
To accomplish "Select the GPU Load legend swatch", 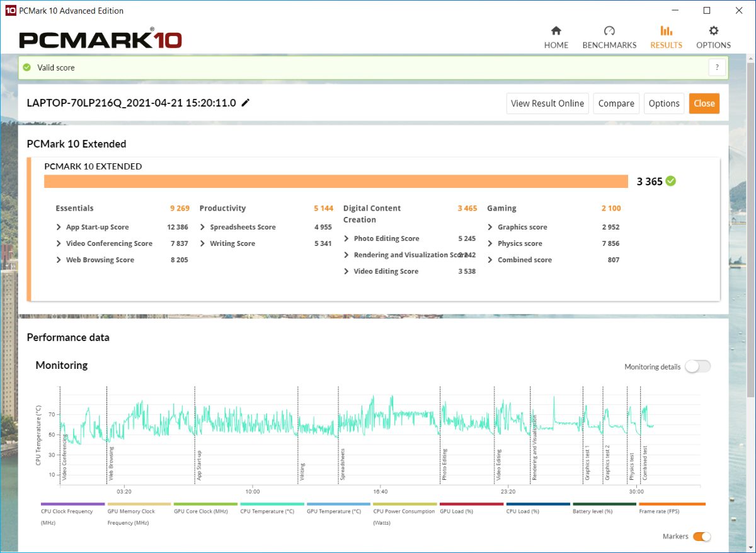I will pos(471,504).
